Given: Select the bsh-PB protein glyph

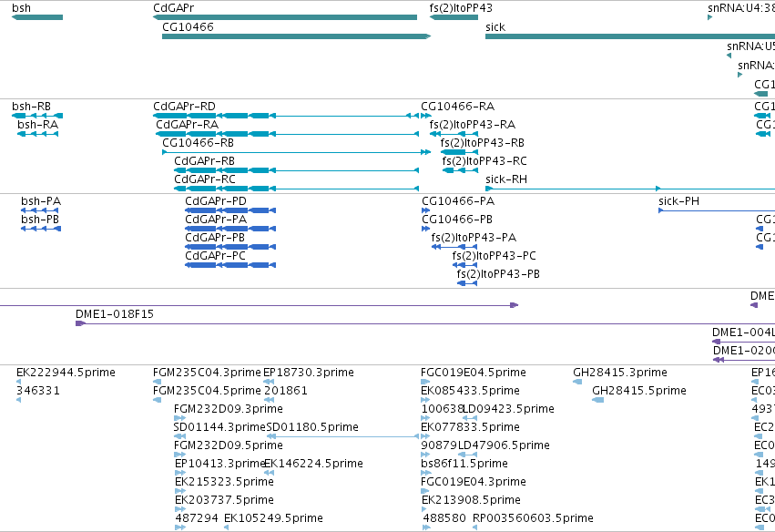Looking at the screenshot, I should (x=41, y=229).
